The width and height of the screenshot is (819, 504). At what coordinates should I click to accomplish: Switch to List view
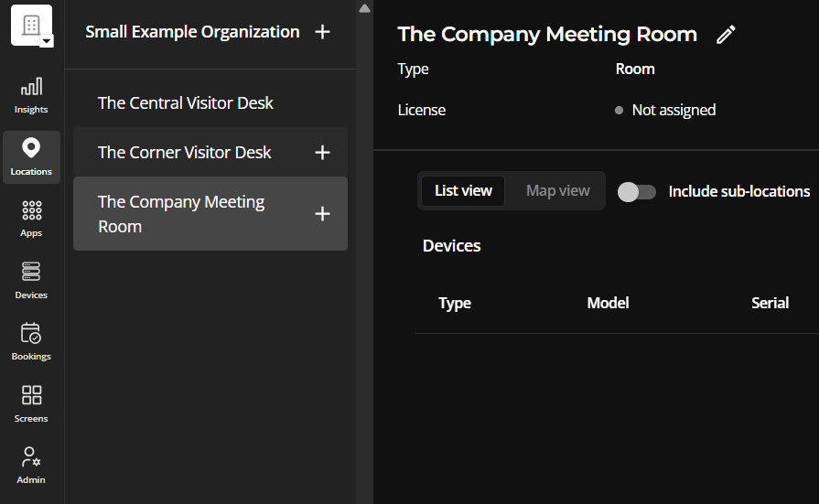[x=463, y=190]
